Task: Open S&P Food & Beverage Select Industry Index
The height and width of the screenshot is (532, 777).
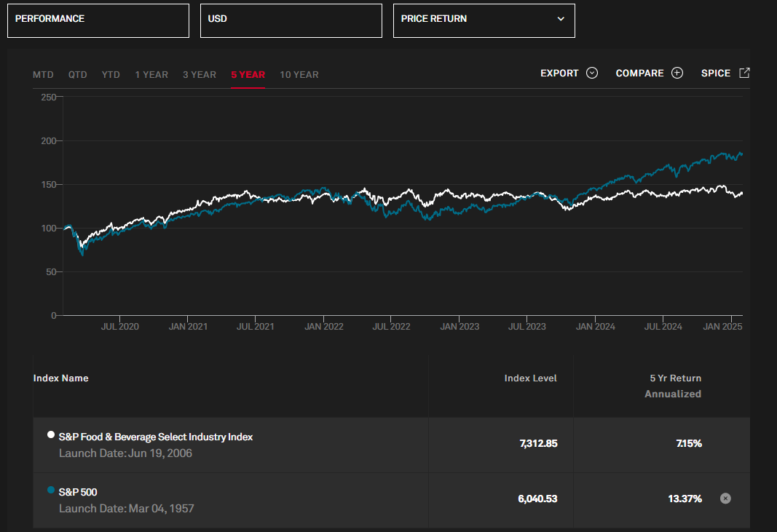Action: (156, 437)
